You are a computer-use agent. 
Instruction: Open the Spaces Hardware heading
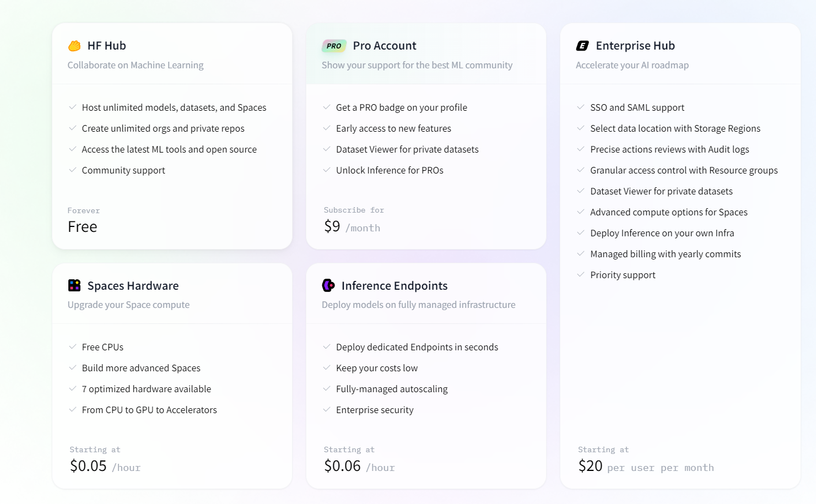point(133,286)
